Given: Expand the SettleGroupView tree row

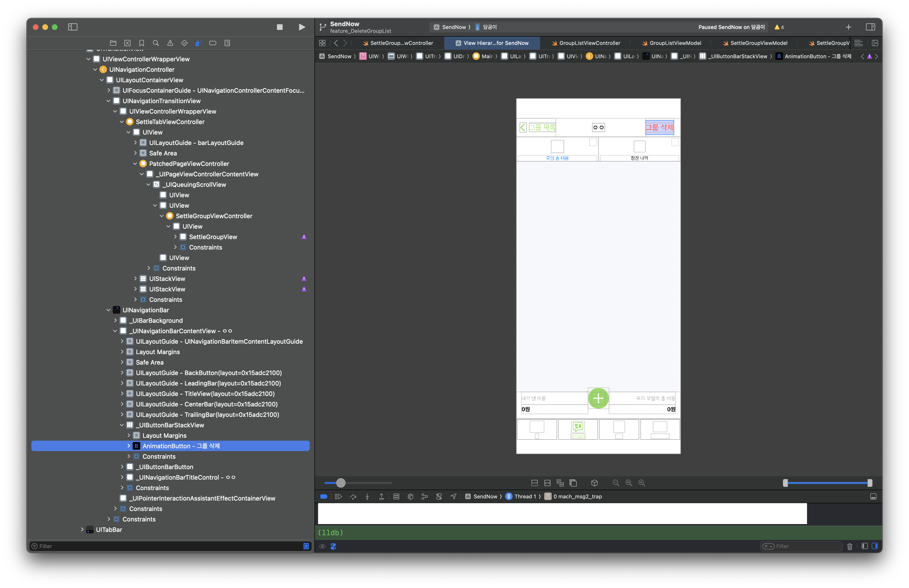Looking at the screenshot, I should point(175,237).
